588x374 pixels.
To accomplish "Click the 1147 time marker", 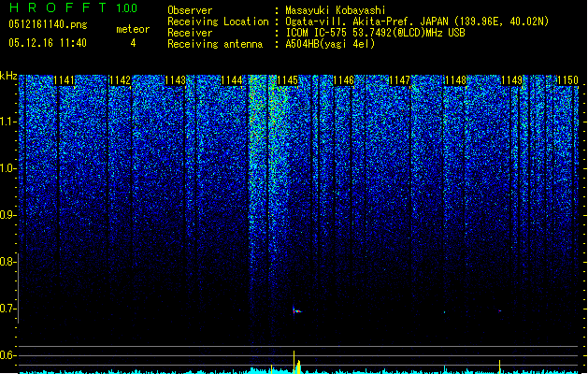I will tap(400, 80).
